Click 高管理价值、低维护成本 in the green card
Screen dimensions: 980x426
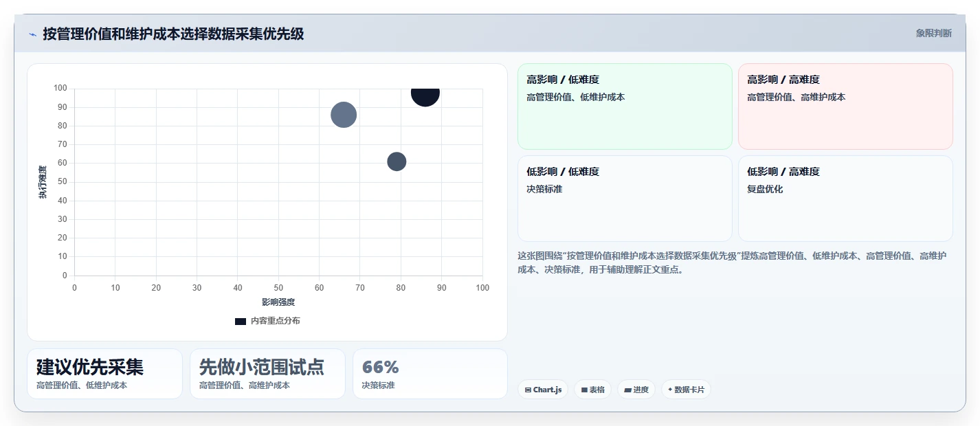[576, 97]
